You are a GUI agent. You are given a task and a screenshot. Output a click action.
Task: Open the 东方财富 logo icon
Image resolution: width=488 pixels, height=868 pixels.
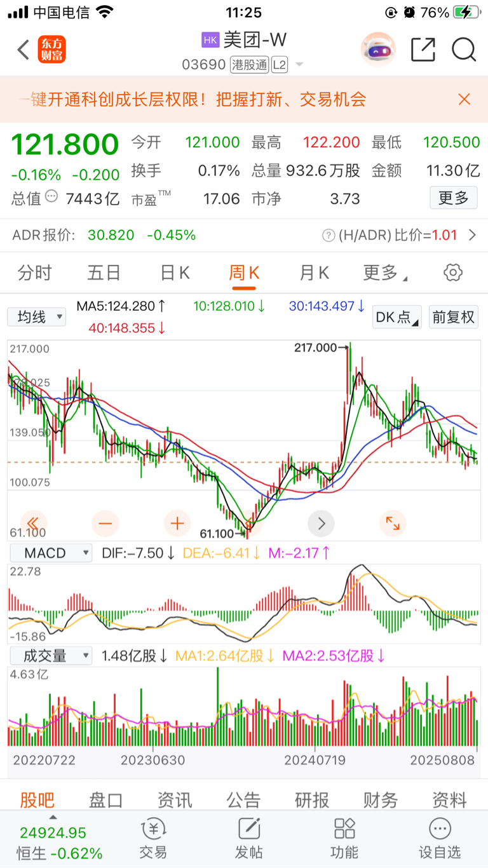click(52, 50)
